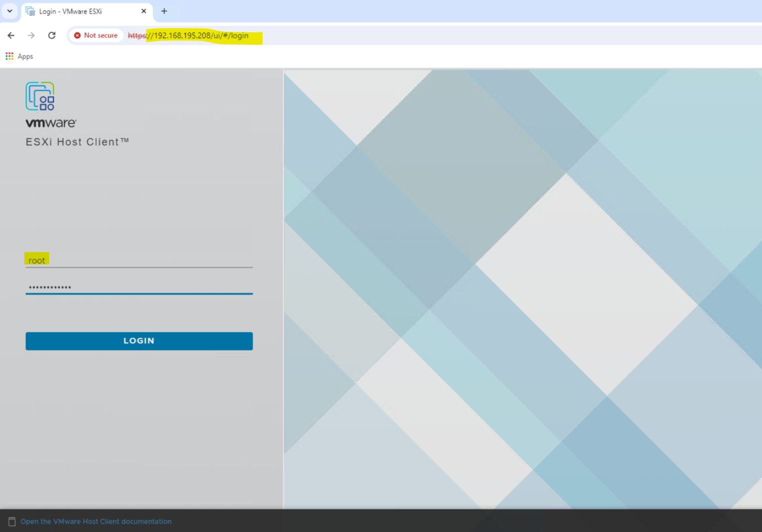Select the page reload icon

point(52,35)
